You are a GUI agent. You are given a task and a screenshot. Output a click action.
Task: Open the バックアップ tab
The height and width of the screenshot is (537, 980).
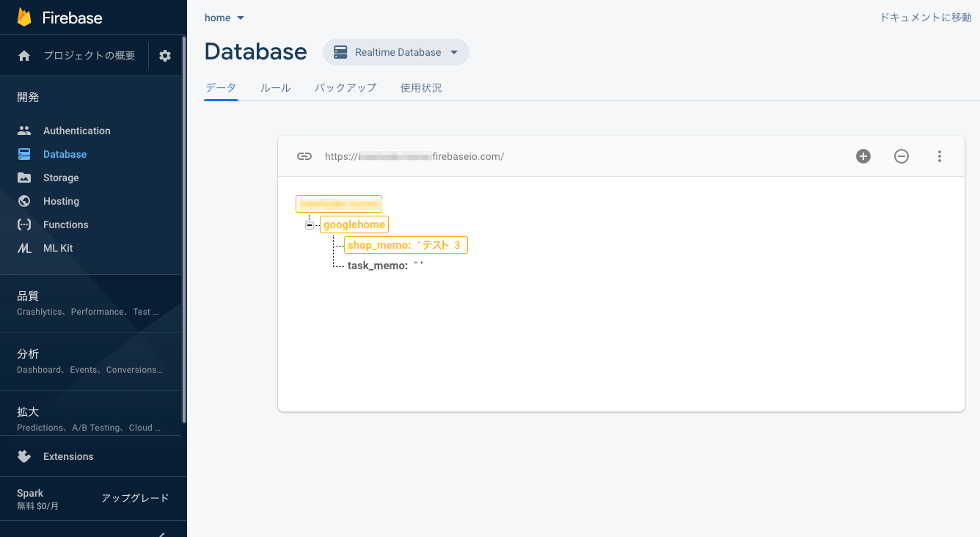coord(345,87)
